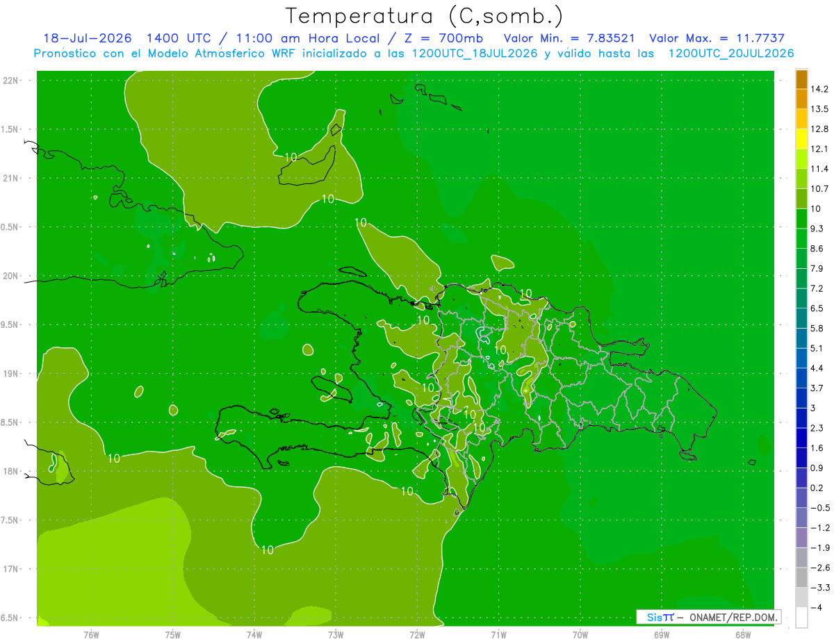Click the "2.3" legend value
This screenshot has width=834, height=644.
(817, 428)
